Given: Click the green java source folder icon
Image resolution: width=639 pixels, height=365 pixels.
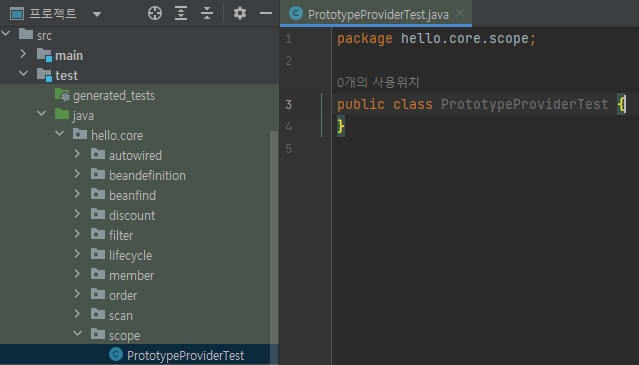Looking at the screenshot, I should [x=62, y=114].
